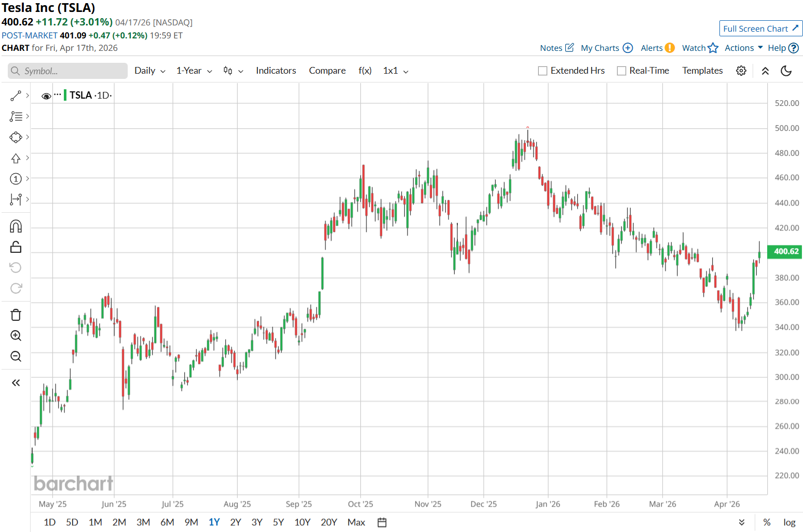
Task: Open the Compare menu
Action: pos(327,71)
